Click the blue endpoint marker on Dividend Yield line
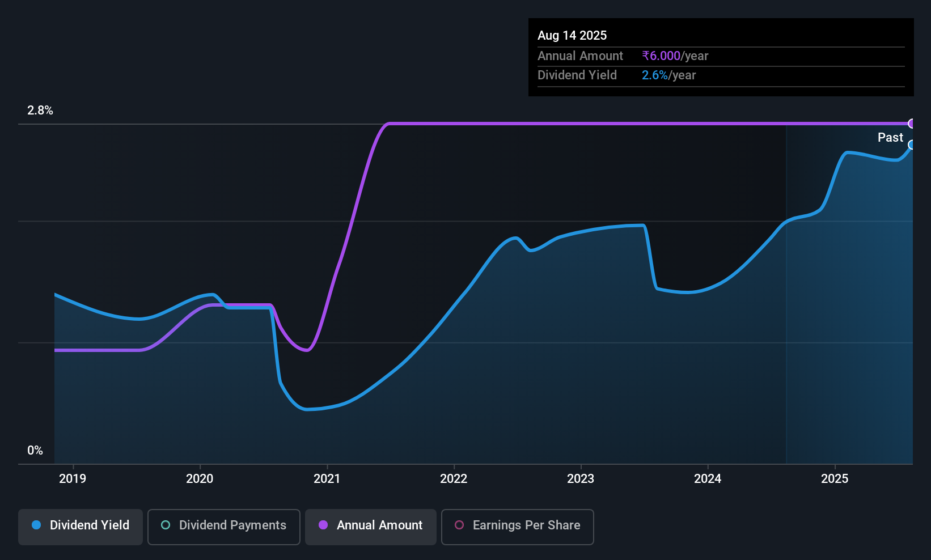The height and width of the screenshot is (560, 931). tap(911, 145)
